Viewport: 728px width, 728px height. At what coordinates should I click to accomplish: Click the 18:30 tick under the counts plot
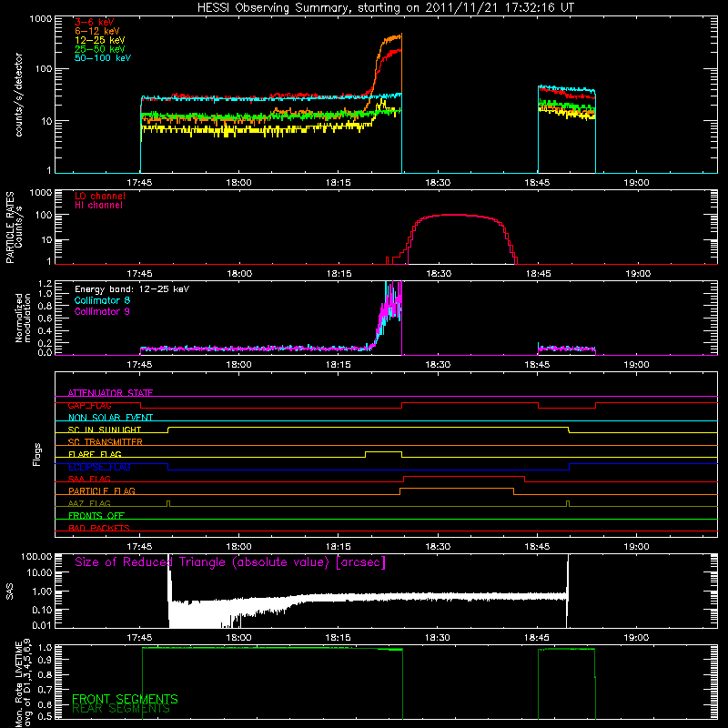tap(438, 183)
